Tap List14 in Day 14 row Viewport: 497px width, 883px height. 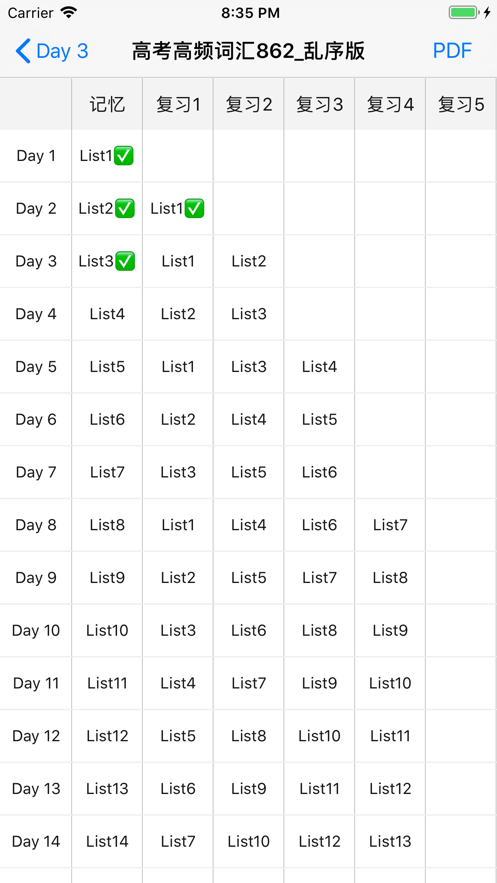point(107,841)
